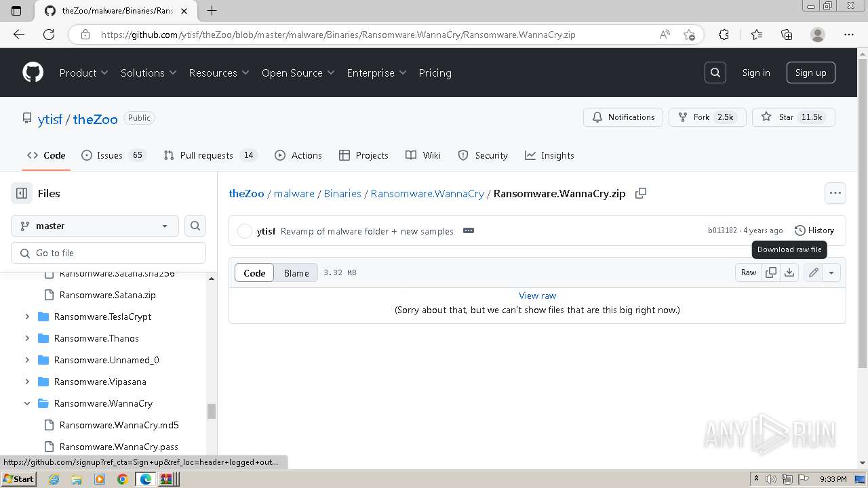The image size is (868, 488).
Task: Click the edit pencil icon
Action: 813,272
